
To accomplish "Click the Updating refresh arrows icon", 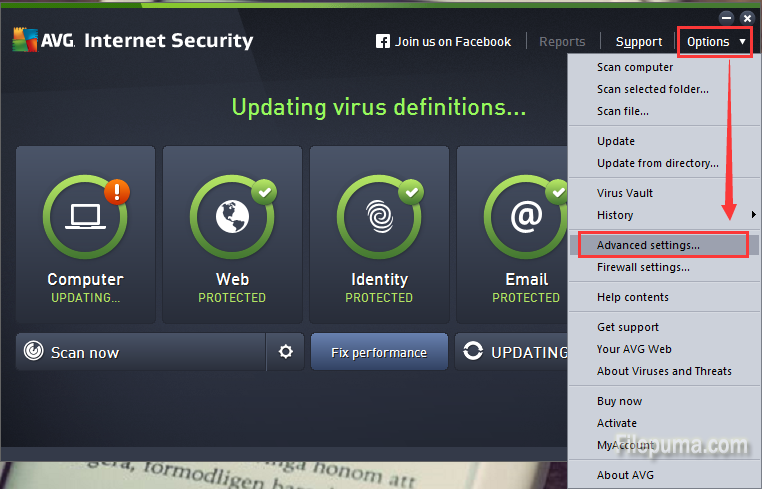I will 473,352.
